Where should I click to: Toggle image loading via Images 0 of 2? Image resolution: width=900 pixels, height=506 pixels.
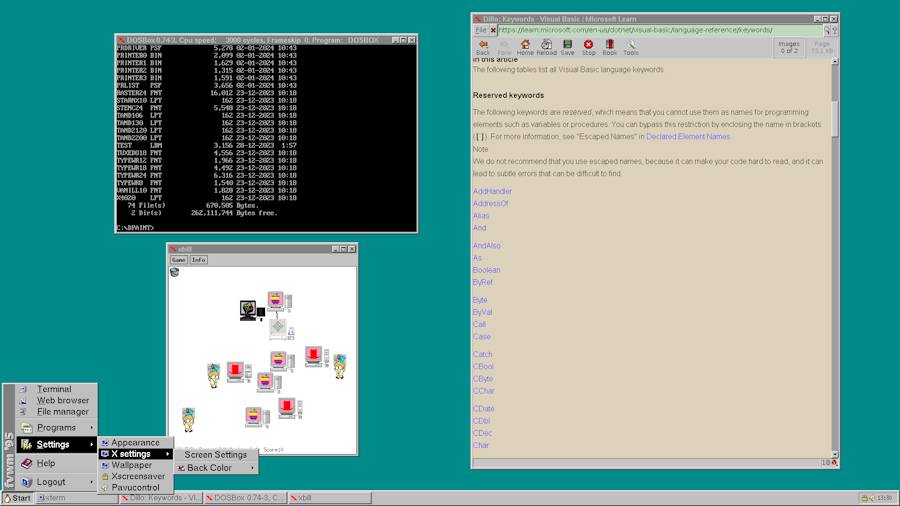click(789, 47)
